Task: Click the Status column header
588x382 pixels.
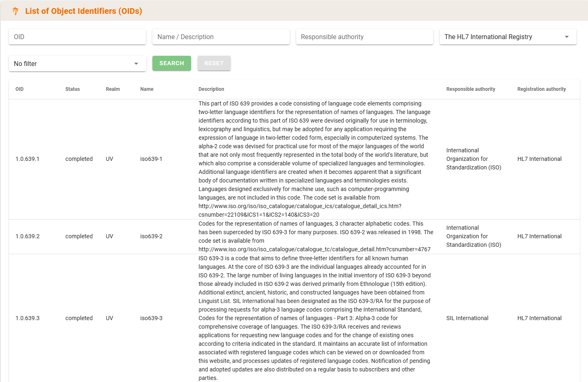Action: click(73, 89)
